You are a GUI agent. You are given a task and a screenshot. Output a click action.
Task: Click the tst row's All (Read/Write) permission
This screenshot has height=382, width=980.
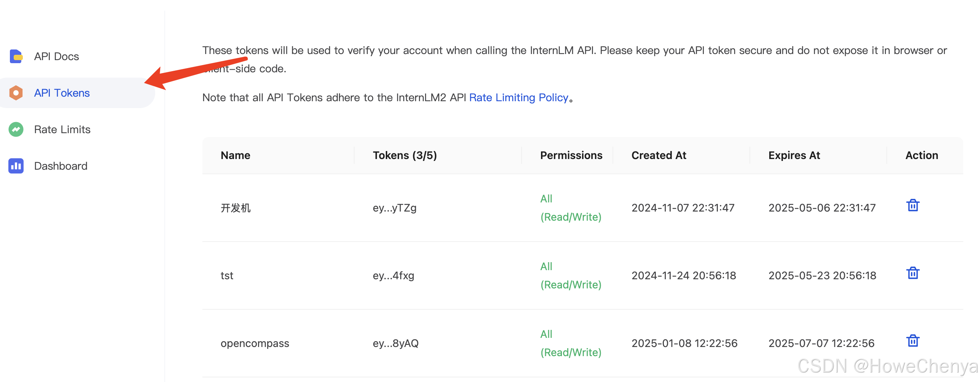pos(571,275)
